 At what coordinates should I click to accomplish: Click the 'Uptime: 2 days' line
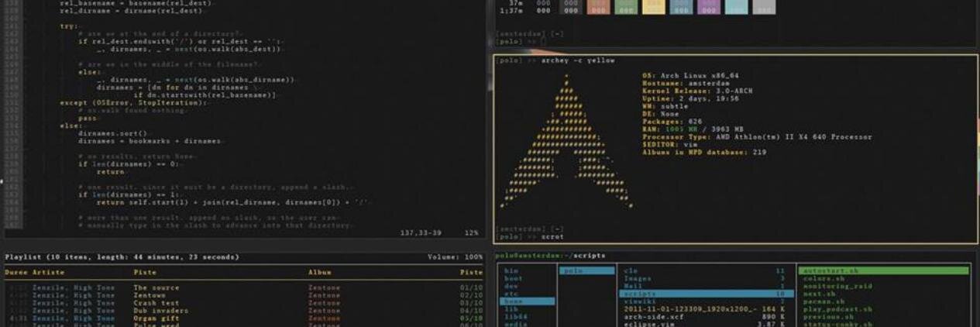690,98
